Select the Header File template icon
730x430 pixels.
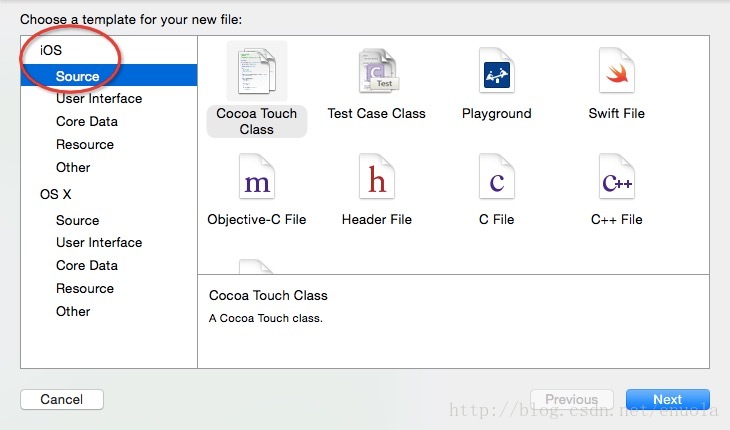pos(377,177)
